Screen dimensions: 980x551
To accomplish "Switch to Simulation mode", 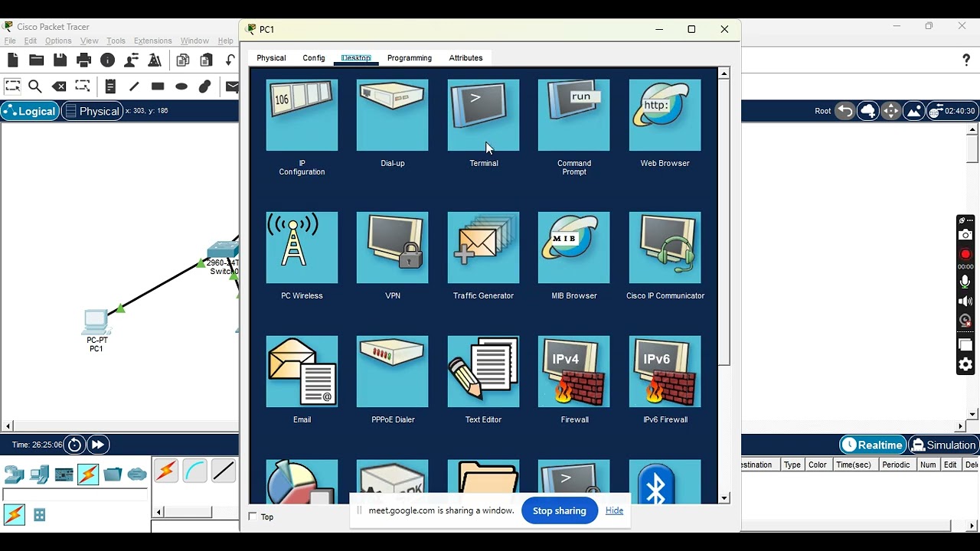I will point(943,445).
